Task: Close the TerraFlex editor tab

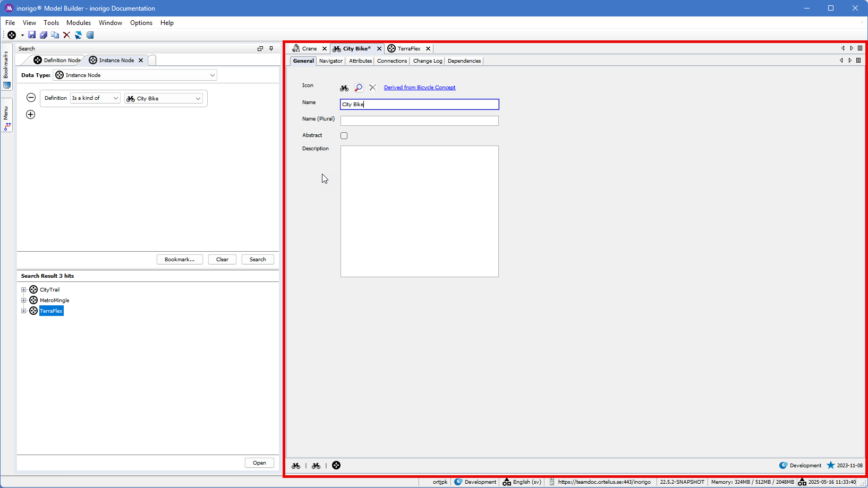Action: pyautogui.click(x=428, y=49)
